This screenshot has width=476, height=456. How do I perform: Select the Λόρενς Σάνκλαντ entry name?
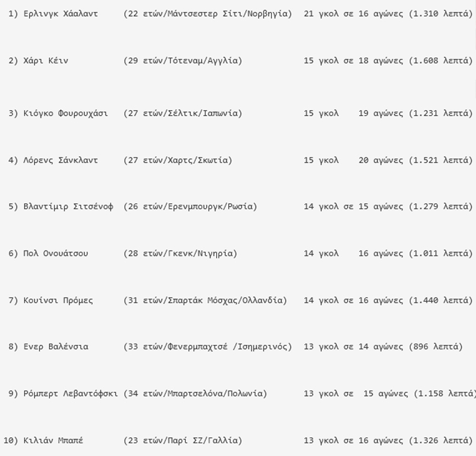click(x=61, y=161)
